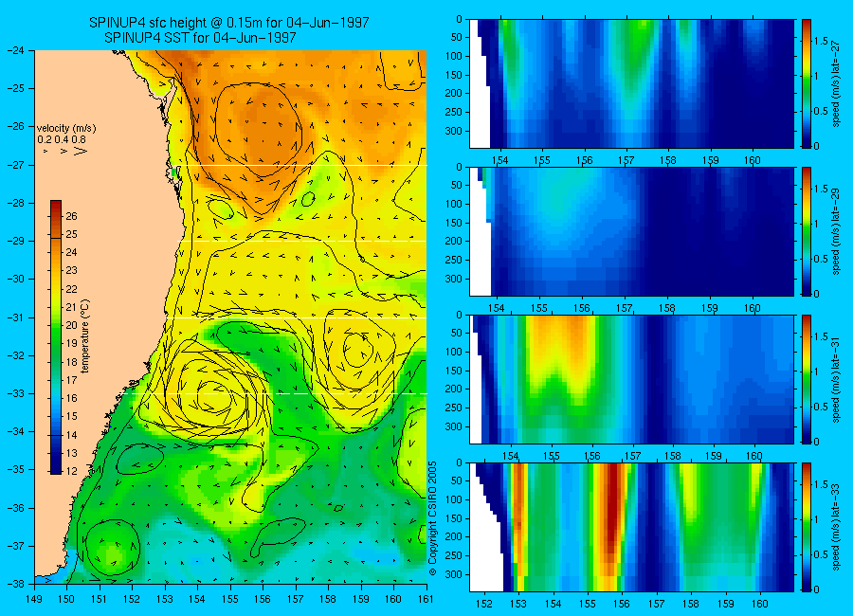Click the '-27' latitude label on the map

[x=14, y=164]
